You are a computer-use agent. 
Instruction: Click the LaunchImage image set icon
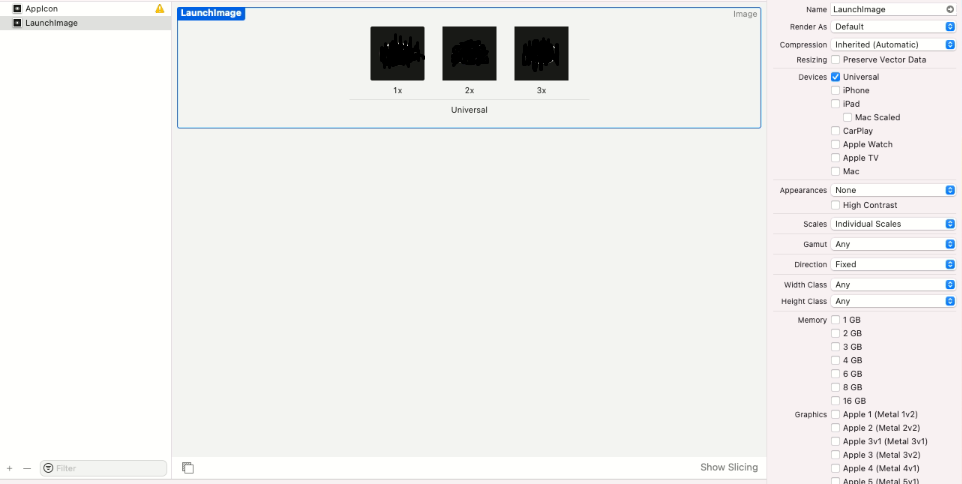pos(17,23)
